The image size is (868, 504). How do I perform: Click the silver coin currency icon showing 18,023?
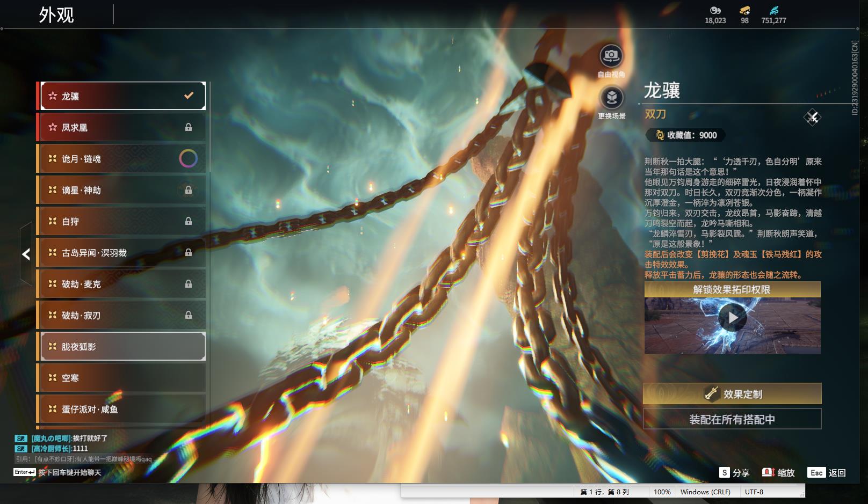coord(715,10)
